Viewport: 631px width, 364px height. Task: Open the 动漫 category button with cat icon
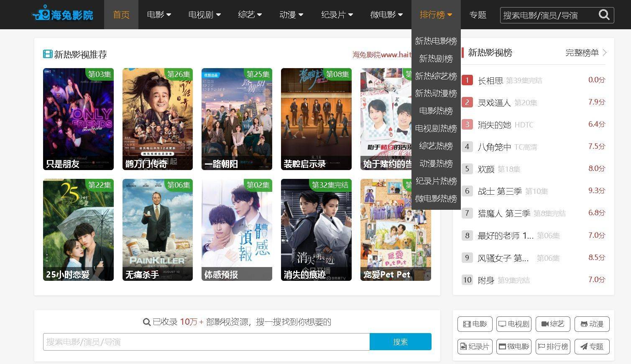coord(592,324)
